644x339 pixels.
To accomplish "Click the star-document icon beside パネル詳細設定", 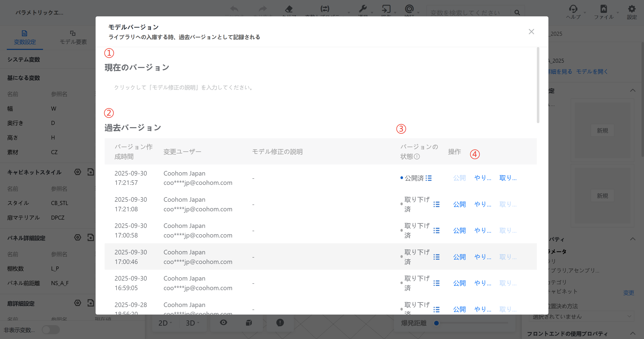I will 91,238.
